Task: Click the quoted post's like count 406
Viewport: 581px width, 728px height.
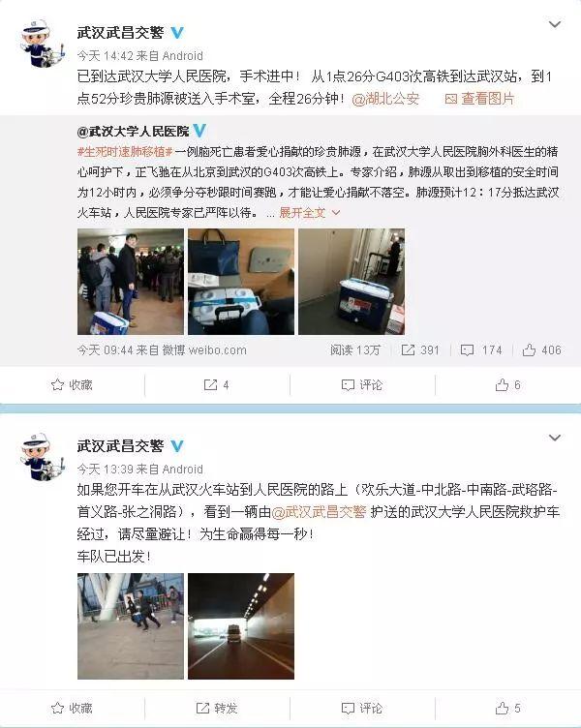Action: pos(541,350)
